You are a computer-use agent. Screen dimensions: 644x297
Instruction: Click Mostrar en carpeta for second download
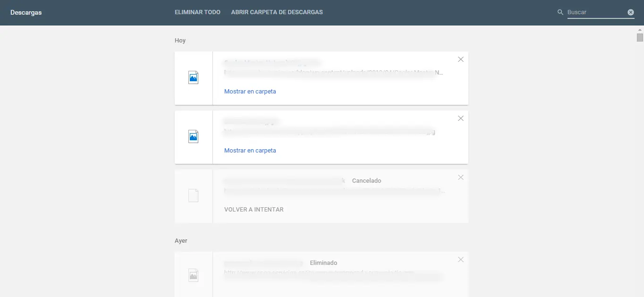click(x=250, y=151)
